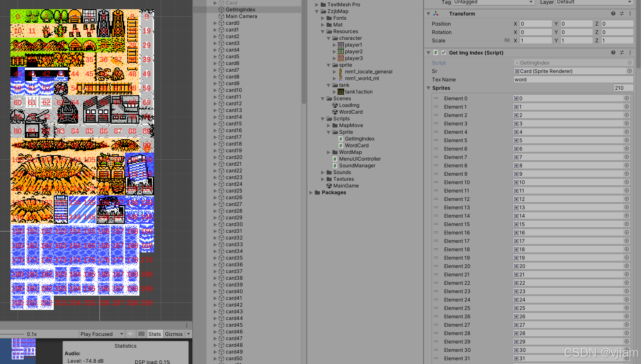Viewport: 641px width, 364px height.
Task: Open Get Img Index three-dot menu
Action: [630, 53]
